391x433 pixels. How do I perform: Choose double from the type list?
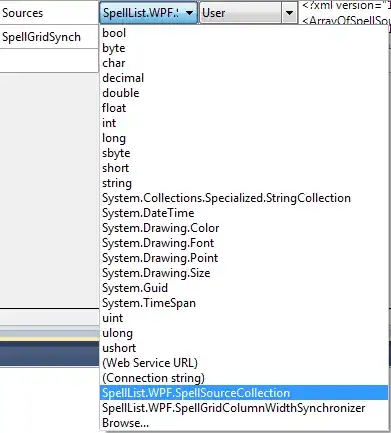click(244, 93)
